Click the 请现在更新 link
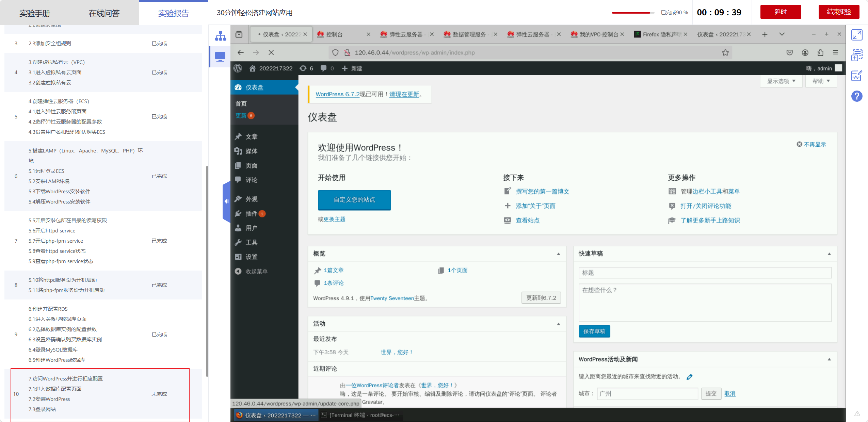The width and height of the screenshot is (868, 422). (x=404, y=94)
